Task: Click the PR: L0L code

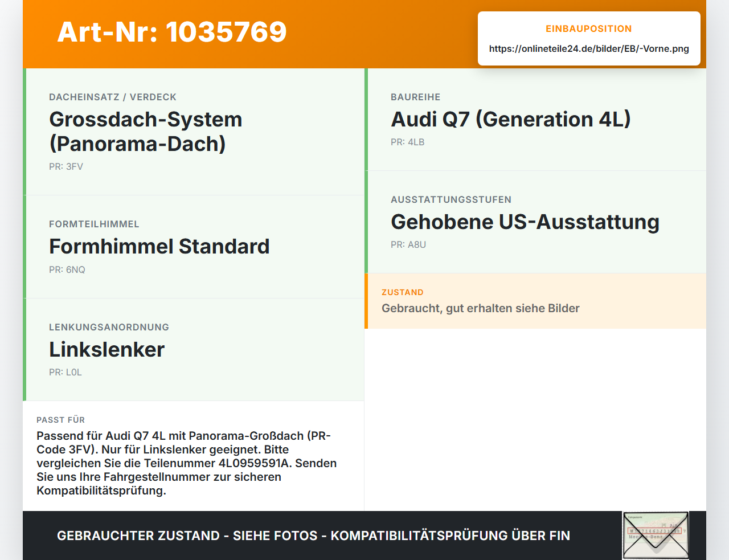Action: coord(65,372)
